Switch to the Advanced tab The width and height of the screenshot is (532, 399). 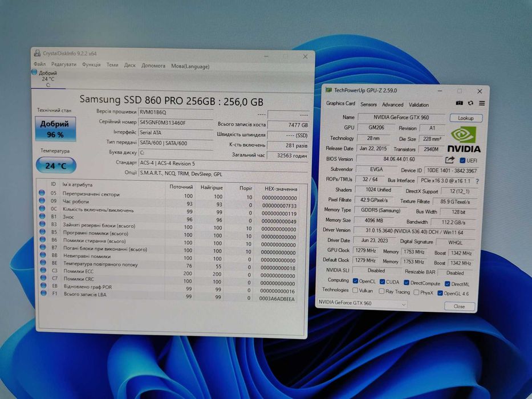pyautogui.click(x=392, y=105)
